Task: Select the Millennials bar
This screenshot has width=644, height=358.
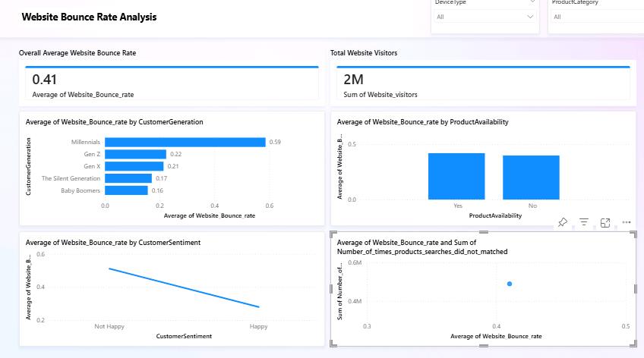Action: [x=185, y=142]
